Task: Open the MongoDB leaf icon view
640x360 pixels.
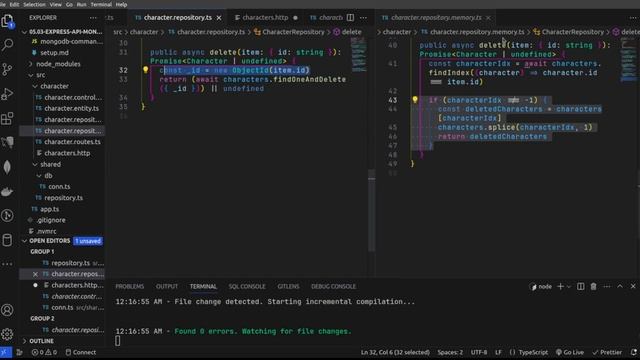Action: tap(7, 167)
